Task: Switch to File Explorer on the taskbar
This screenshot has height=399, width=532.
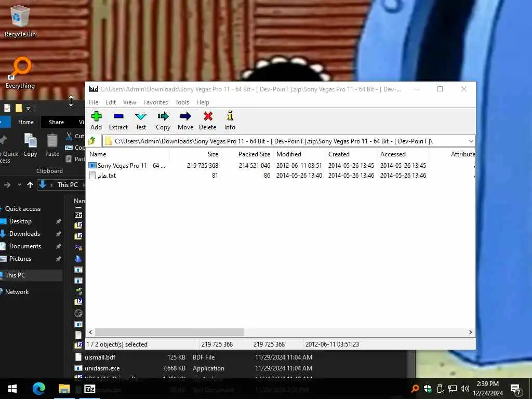Action: [x=64, y=389]
